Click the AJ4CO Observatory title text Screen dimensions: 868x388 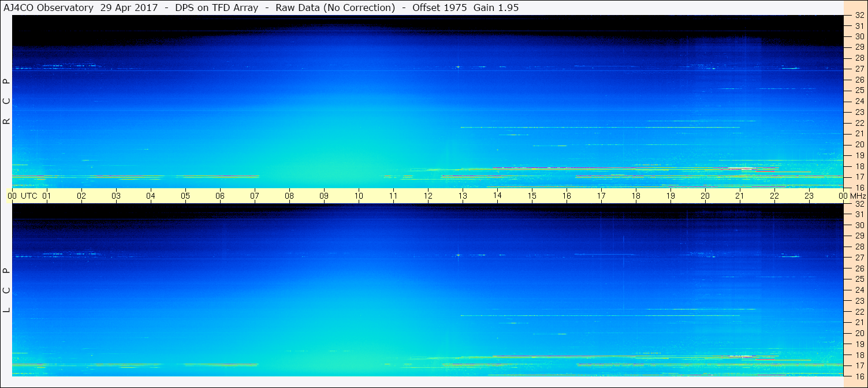[47, 8]
